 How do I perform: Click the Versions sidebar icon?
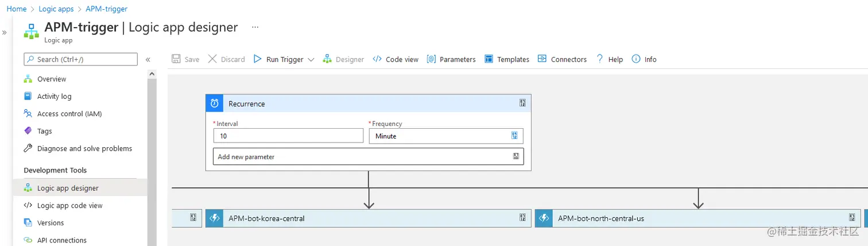tap(28, 222)
